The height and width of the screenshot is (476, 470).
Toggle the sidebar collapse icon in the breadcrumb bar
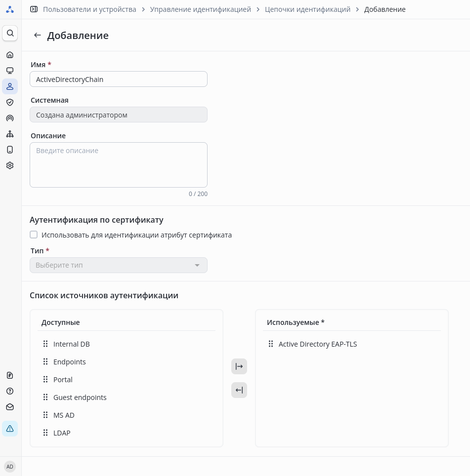point(34,9)
